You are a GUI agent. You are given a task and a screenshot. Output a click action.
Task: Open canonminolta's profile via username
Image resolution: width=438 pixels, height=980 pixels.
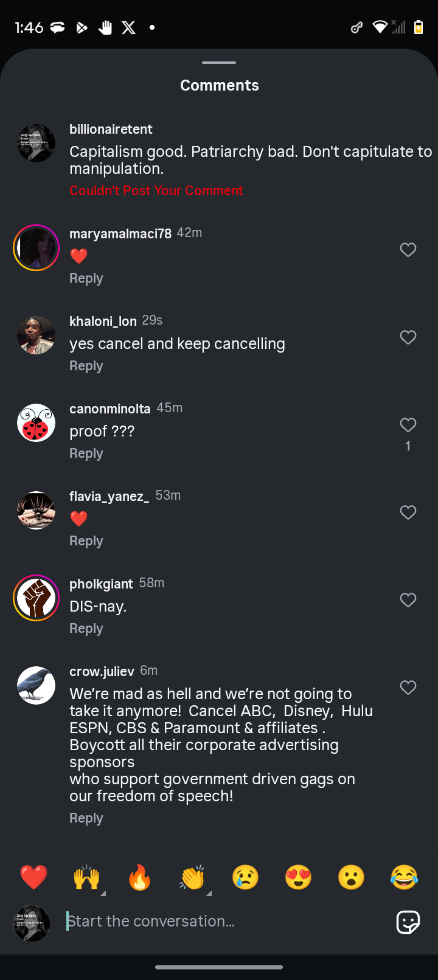click(x=109, y=409)
